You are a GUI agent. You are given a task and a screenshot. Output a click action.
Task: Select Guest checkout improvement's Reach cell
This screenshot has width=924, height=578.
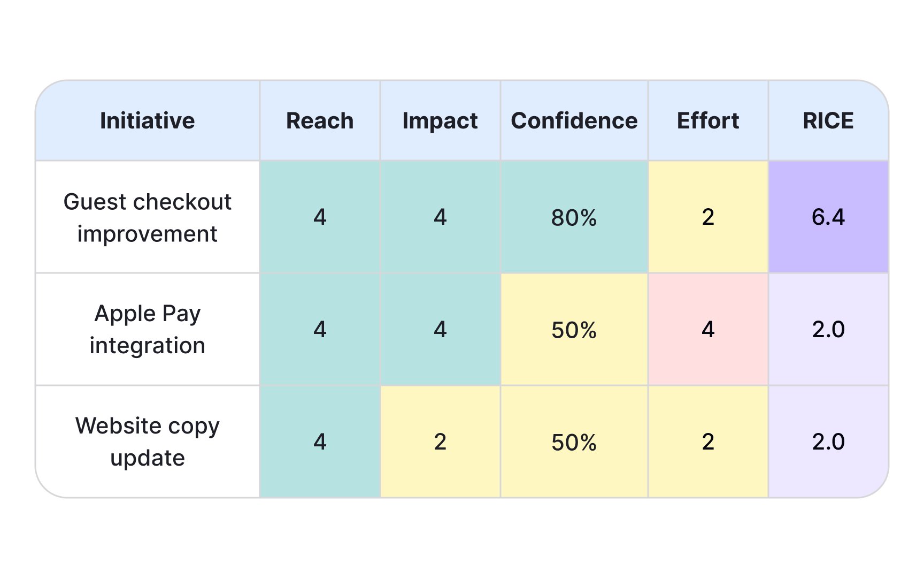[320, 217]
